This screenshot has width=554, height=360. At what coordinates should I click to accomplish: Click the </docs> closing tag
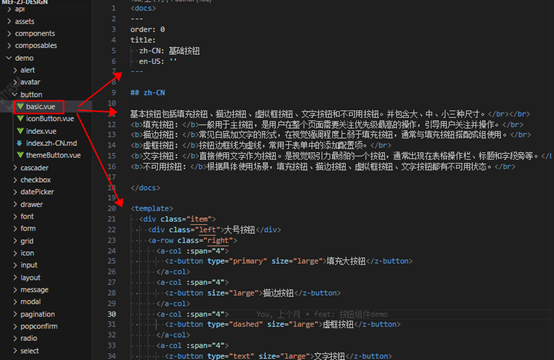(x=145, y=188)
